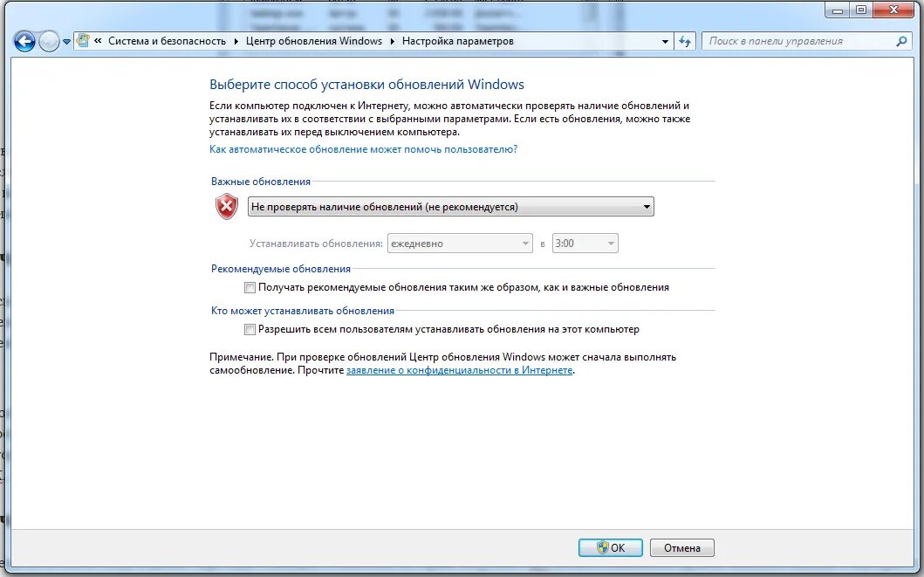
Task: Click the 'Важные обновления' section heading
Action: (x=261, y=182)
